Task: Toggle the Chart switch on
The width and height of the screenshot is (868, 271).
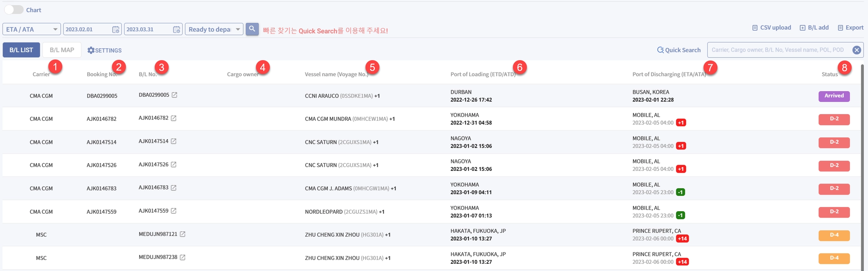Action: tap(14, 10)
